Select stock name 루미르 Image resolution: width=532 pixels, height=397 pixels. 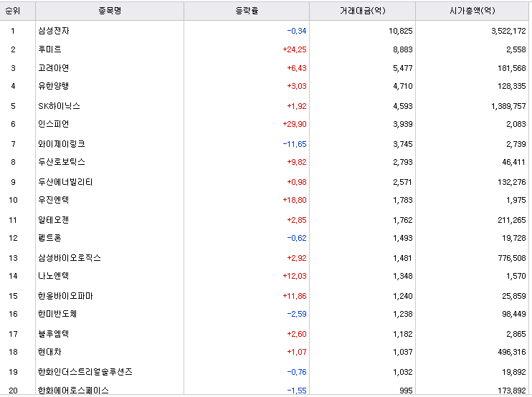click(49, 49)
